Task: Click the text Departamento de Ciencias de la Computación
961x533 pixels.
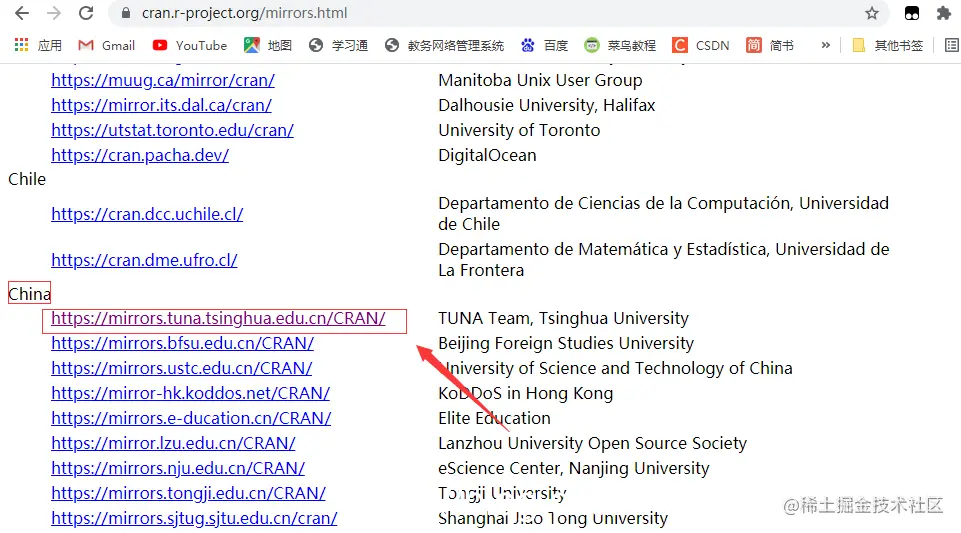Action: point(615,203)
